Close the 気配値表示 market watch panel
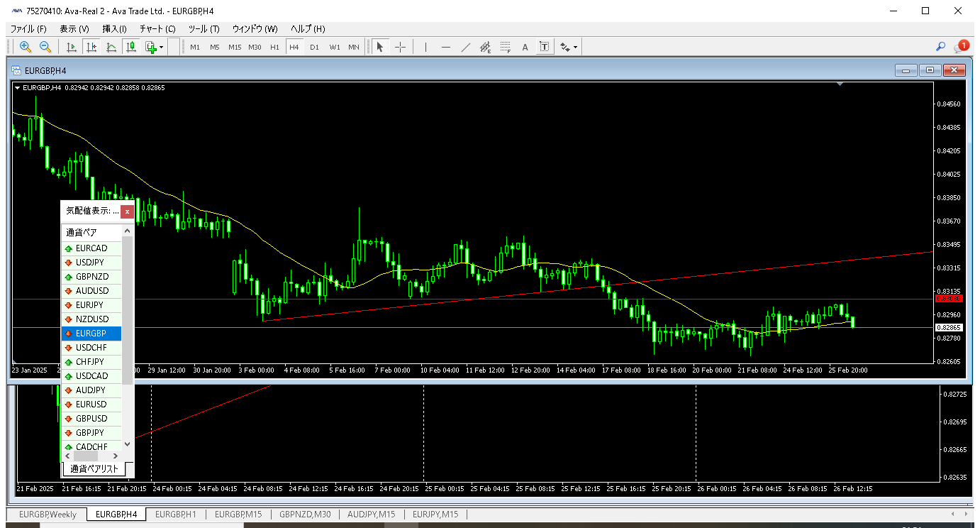The height and width of the screenshot is (528, 980). [127, 211]
